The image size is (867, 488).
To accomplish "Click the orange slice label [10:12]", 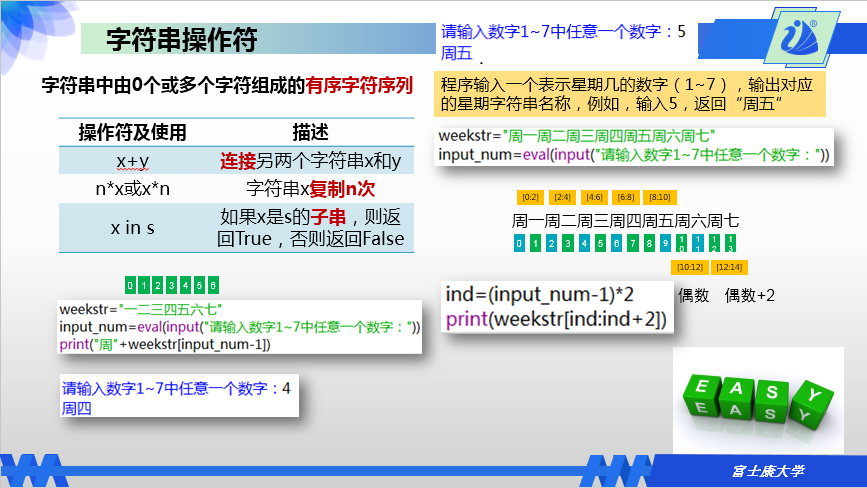I will 690,267.
